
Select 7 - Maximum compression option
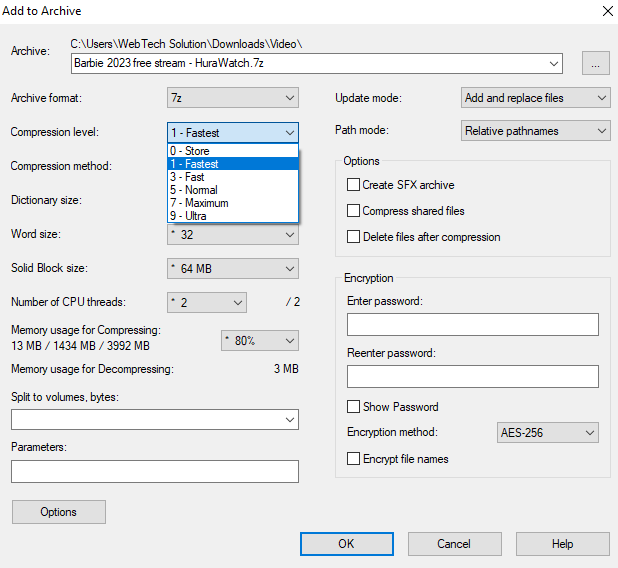pos(233,203)
